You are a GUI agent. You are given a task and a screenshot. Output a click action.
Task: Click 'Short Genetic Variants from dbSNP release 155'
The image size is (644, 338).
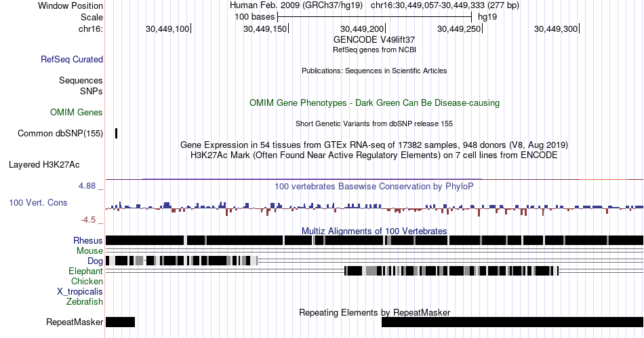click(374, 124)
